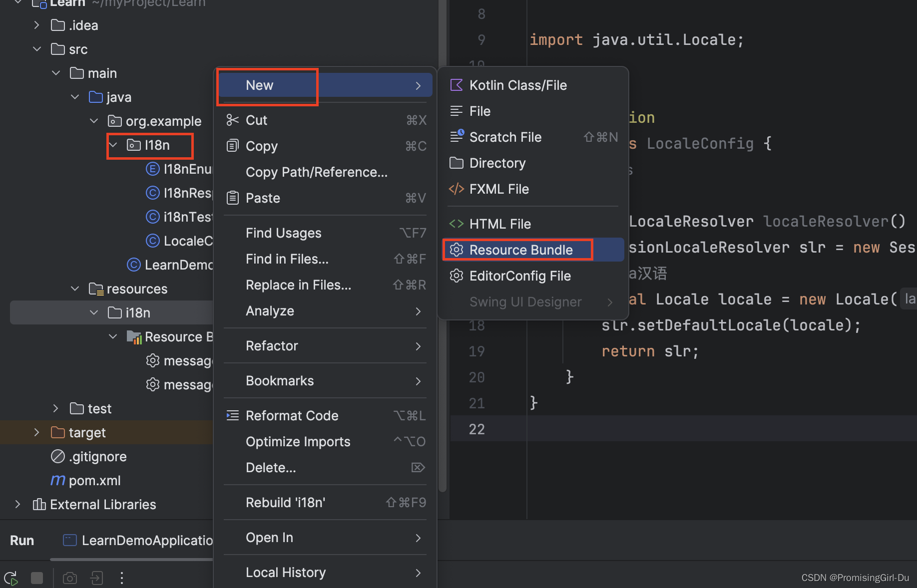Image resolution: width=917 pixels, height=588 pixels.
Task: Open the New submenu
Action: click(x=326, y=85)
